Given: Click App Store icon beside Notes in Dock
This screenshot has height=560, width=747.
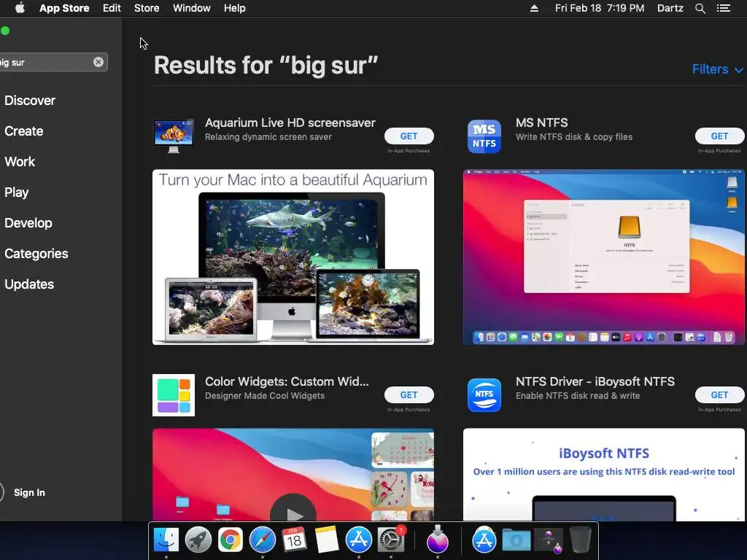Looking at the screenshot, I should click(x=358, y=540).
